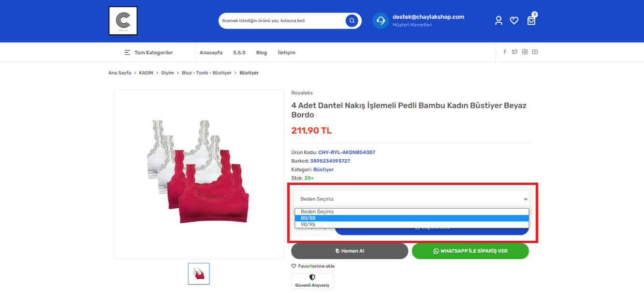This screenshot has height=293, width=644.
Task: Expand the Tüm Kategoriler menu
Action: pos(148,52)
